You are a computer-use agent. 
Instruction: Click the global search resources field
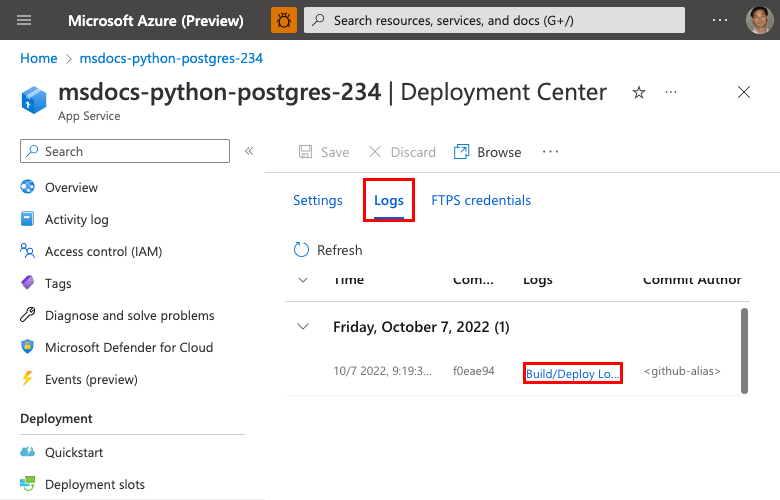[x=495, y=20]
